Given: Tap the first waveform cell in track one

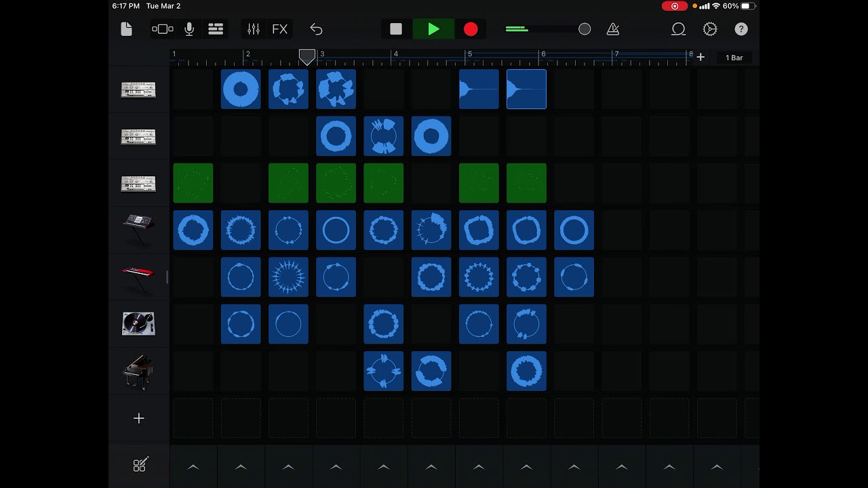Looking at the screenshot, I should (479, 89).
